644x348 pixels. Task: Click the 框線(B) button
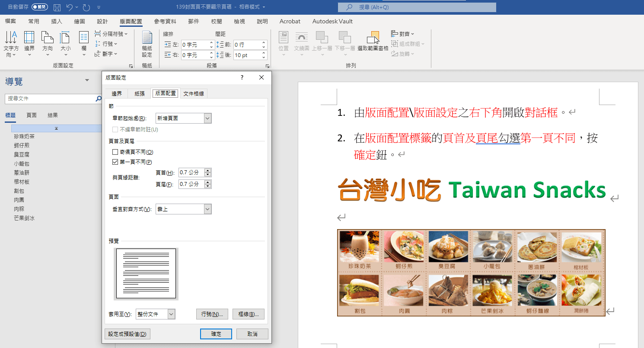coord(249,314)
